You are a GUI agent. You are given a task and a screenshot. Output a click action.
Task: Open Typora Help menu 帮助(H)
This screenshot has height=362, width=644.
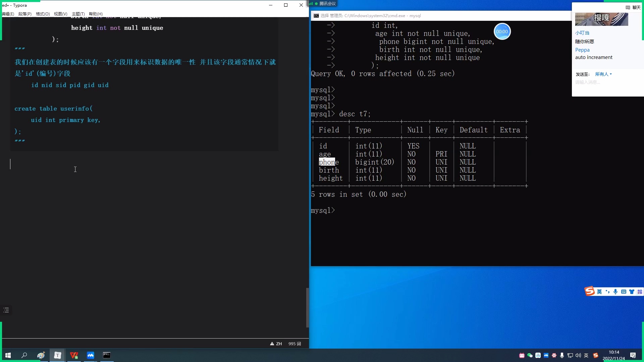tap(96, 14)
